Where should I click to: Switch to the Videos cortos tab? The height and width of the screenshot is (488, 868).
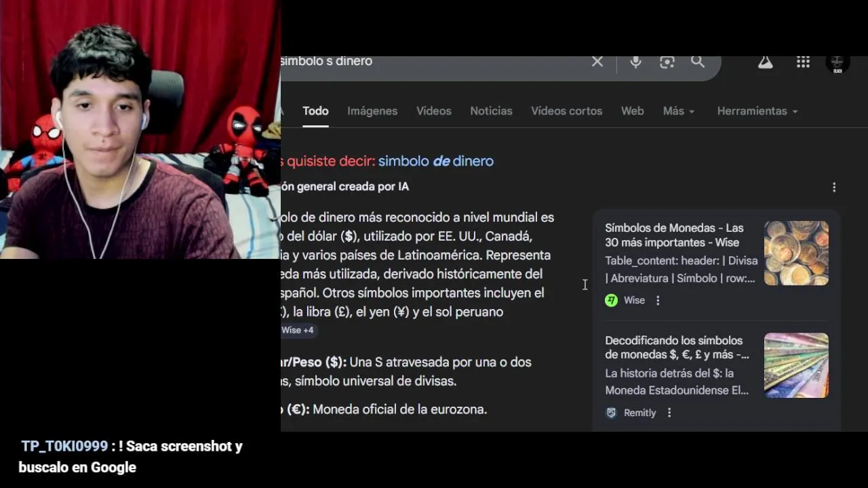pos(567,111)
